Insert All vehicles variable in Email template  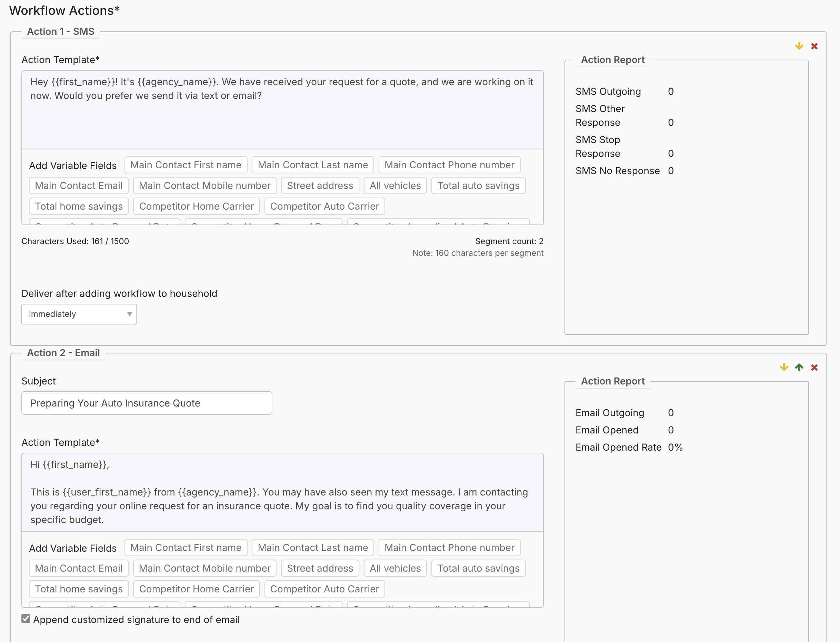click(395, 568)
